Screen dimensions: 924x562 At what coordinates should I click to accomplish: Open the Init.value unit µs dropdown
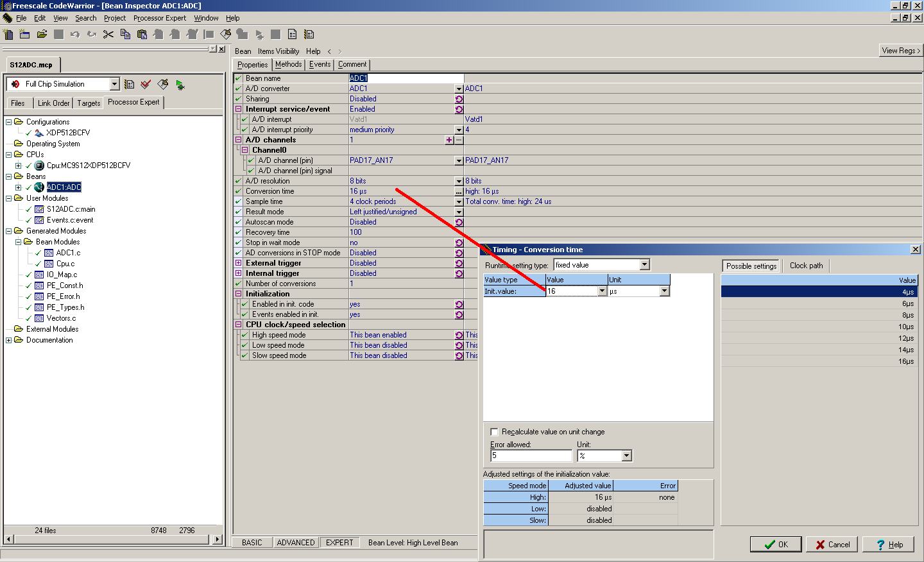click(665, 291)
